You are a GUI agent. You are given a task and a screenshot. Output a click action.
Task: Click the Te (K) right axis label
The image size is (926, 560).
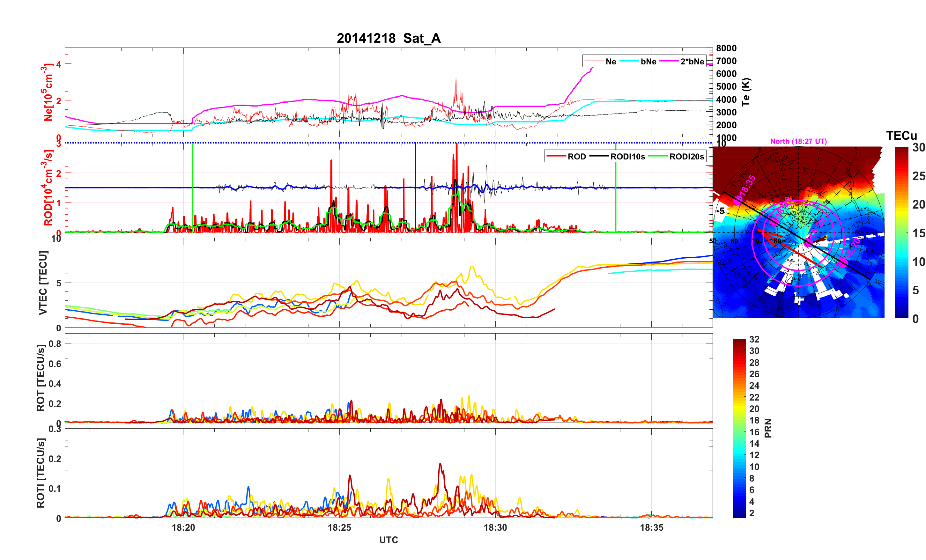point(746,92)
